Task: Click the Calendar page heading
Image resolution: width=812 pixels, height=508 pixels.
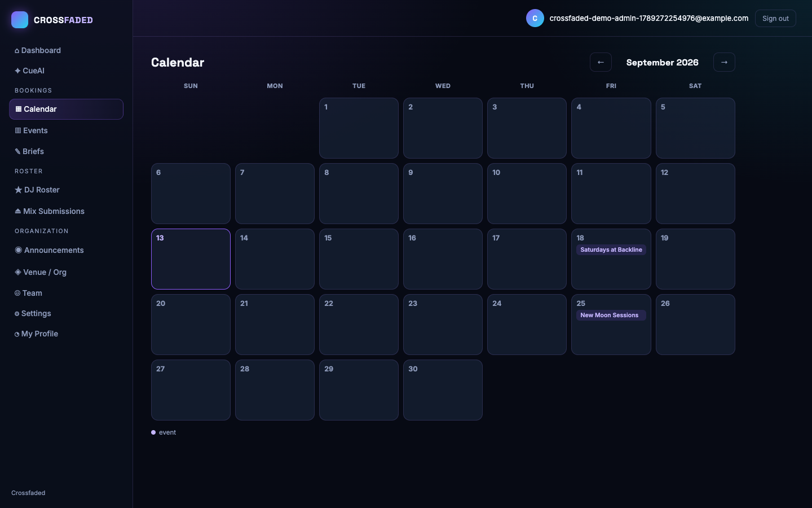Action: point(178,62)
